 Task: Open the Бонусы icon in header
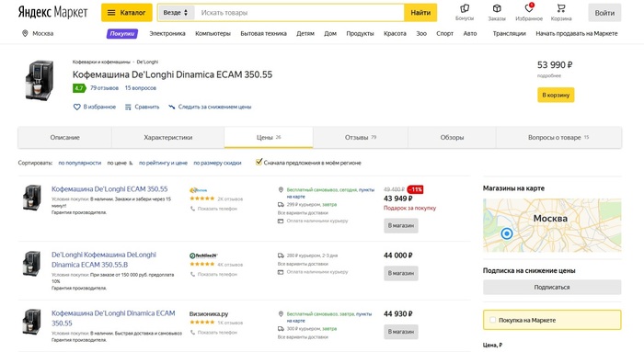465,8
